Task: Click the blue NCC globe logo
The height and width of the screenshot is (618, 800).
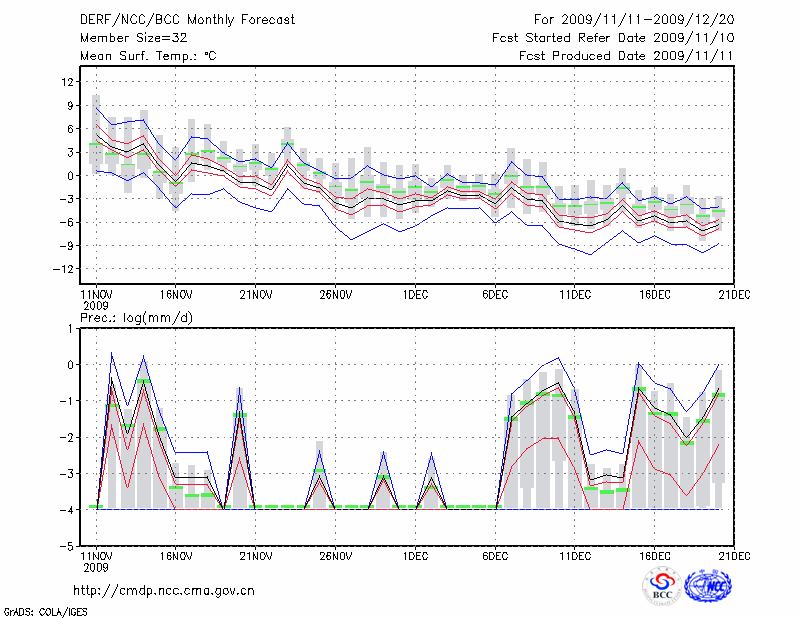Action: click(707, 587)
